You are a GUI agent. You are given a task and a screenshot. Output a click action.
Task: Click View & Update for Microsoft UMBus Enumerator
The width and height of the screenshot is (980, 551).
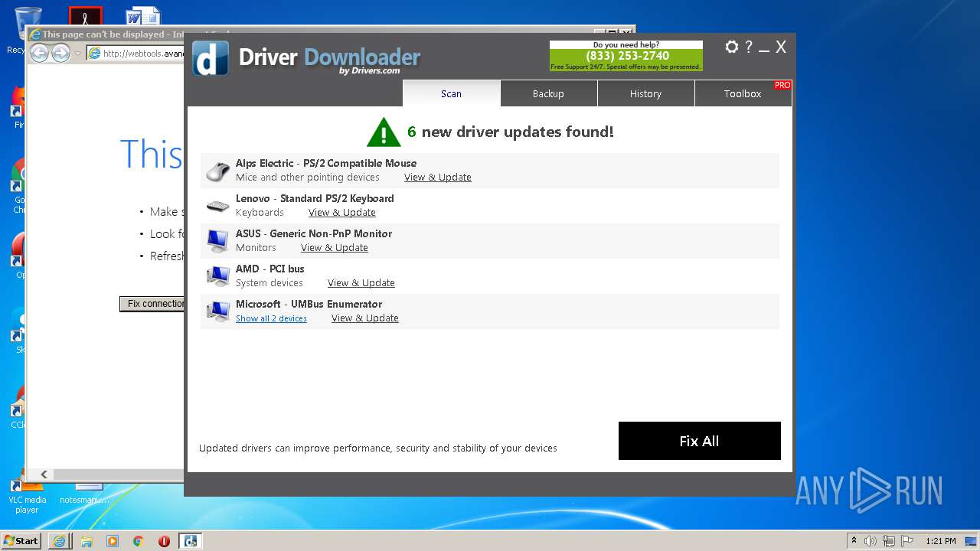tap(365, 318)
